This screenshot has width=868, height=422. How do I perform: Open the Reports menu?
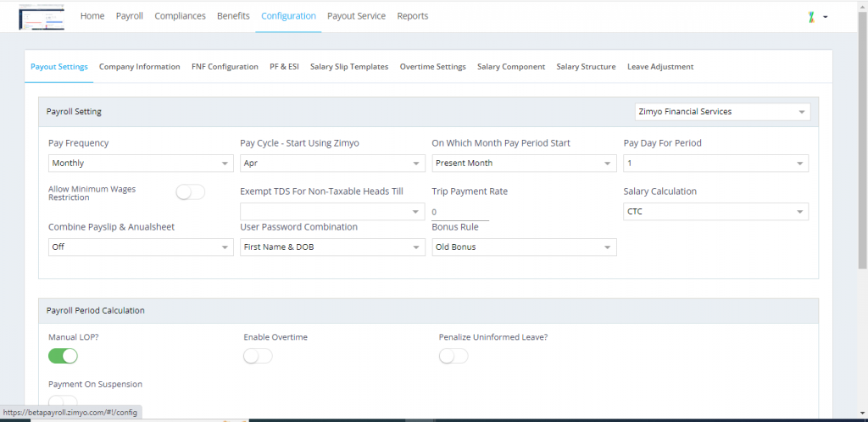(413, 16)
